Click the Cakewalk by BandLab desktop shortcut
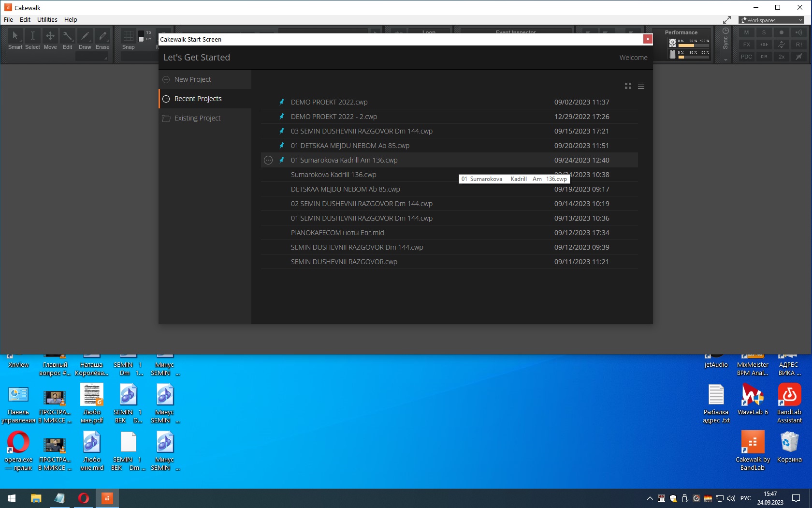 coord(753,450)
